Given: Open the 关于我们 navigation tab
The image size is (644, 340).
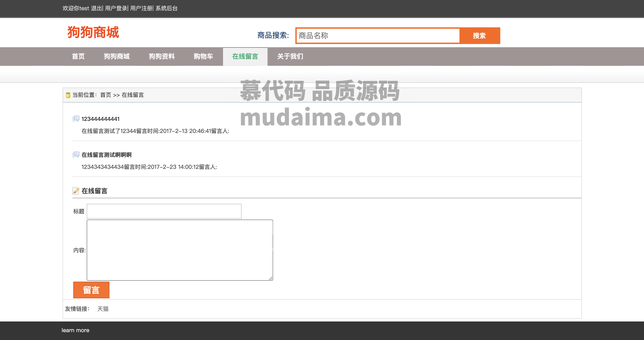Looking at the screenshot, I should (290, 57).
